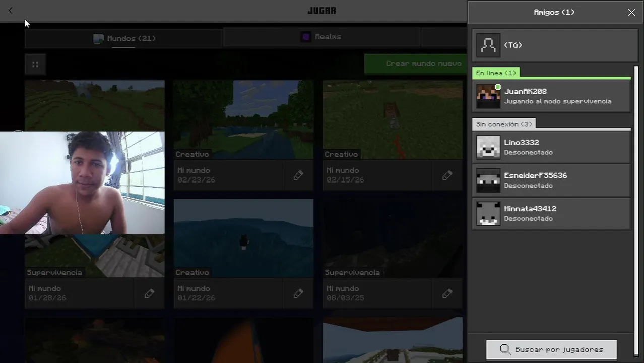The height and width of the screenshot is (363, 644).
Task: Toggle the world grid view icon
Action: click(x=35, y=64)
